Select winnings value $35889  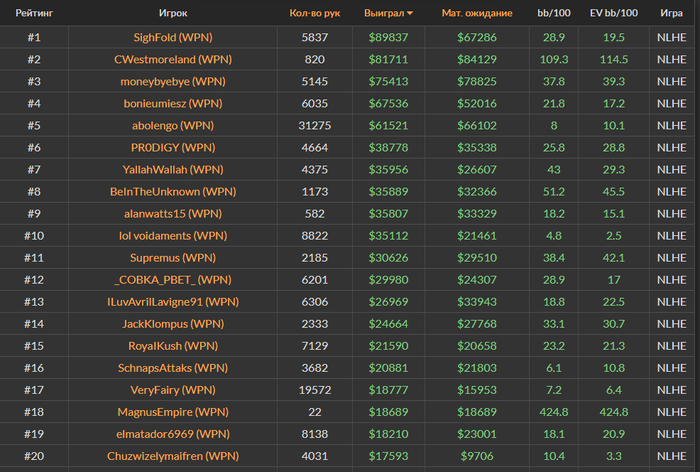coord(388,192)
